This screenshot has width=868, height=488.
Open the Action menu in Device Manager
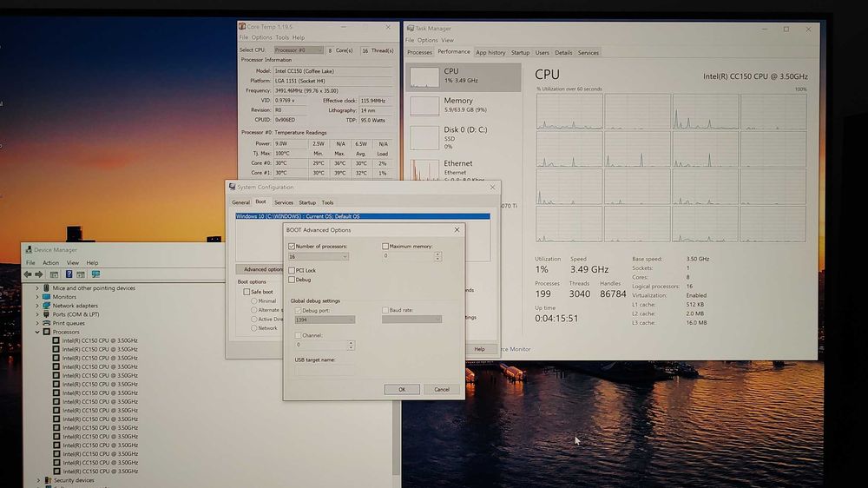pos(50,262)
